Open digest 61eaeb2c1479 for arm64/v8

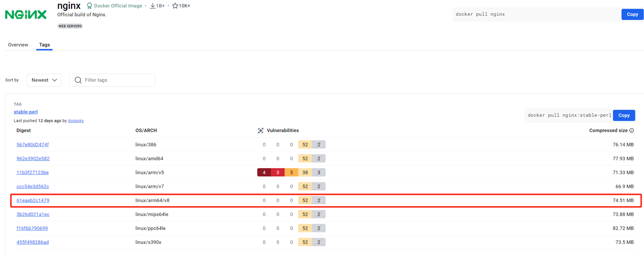(x=33, y=200)
